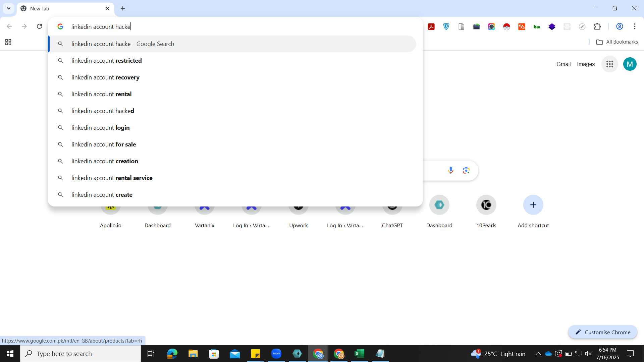Start voice search with microphone icon
The image size is (644, 362).
click(451, 171)
